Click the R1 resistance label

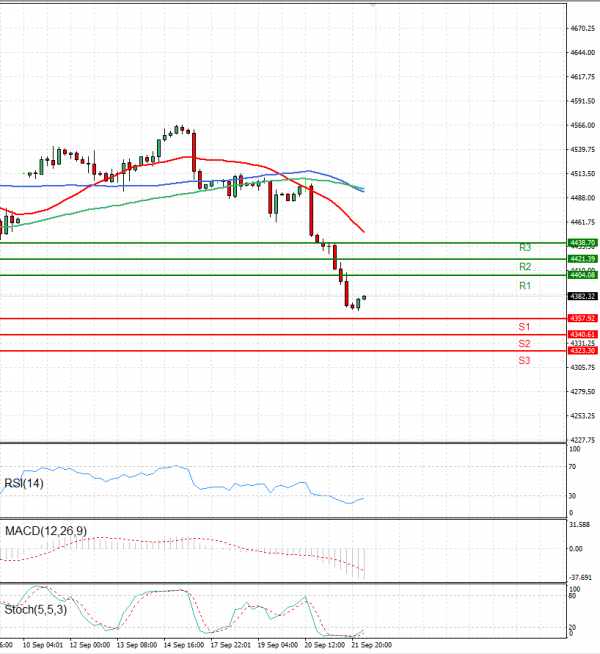pos(525,286)
